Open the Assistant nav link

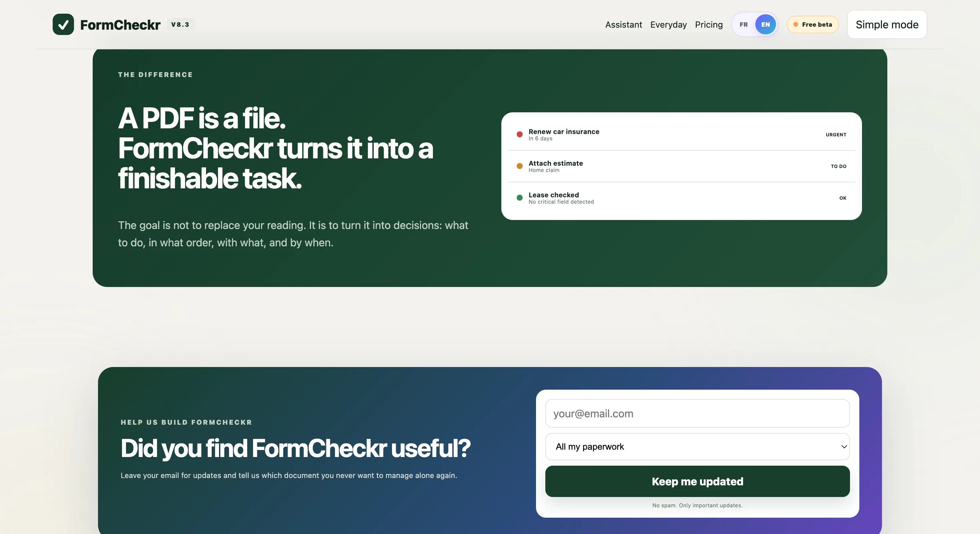click(x=624, y=25)
